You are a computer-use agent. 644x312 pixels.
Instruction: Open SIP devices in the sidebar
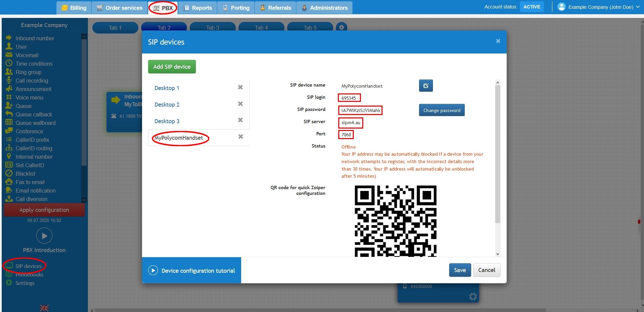[x=28, y=266]
